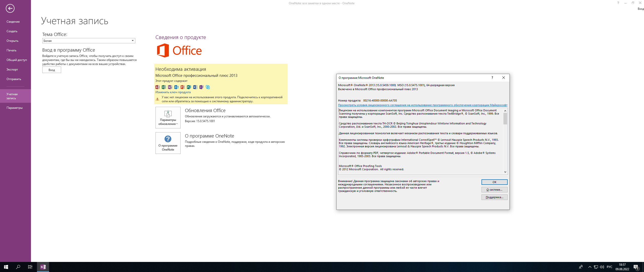Click the network icon in system tray
The height and width of the screenshot is (272, 644).
pyautogui.click(x=596, y=267)
